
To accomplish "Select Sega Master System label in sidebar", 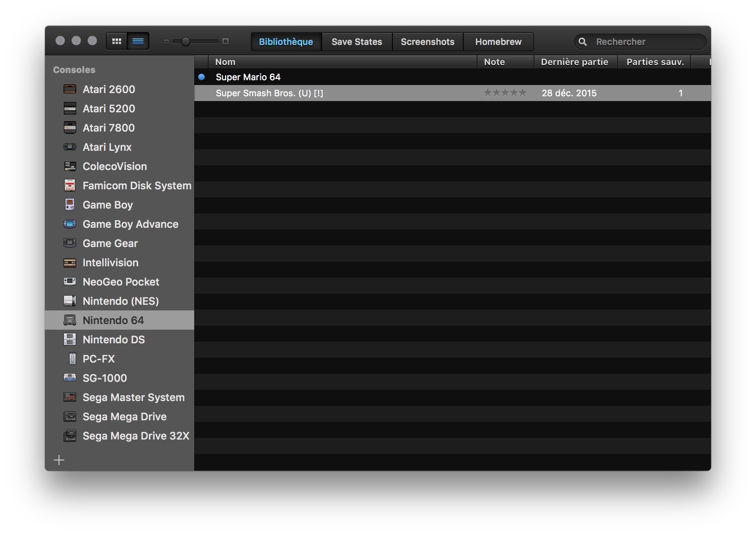I will (x=134, y=397).
